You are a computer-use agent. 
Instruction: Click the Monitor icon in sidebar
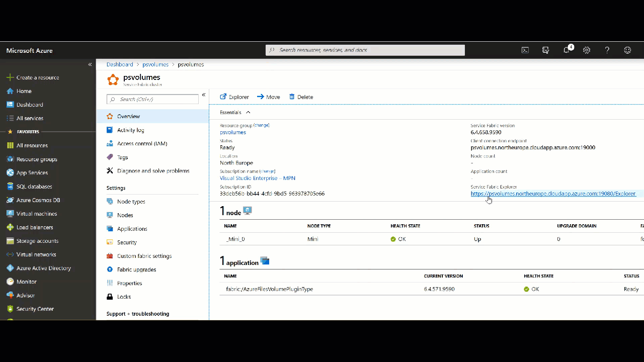[x=10, y=282]
